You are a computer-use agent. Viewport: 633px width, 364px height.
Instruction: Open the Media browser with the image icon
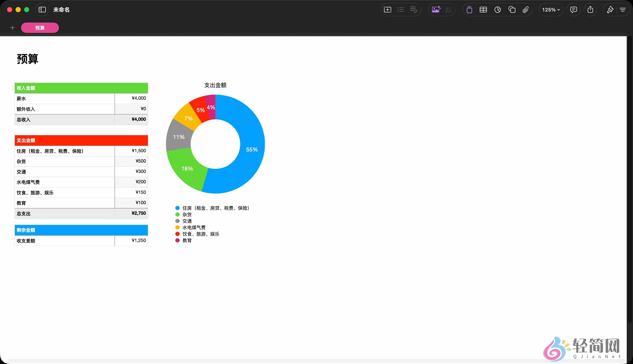point(436,9)
